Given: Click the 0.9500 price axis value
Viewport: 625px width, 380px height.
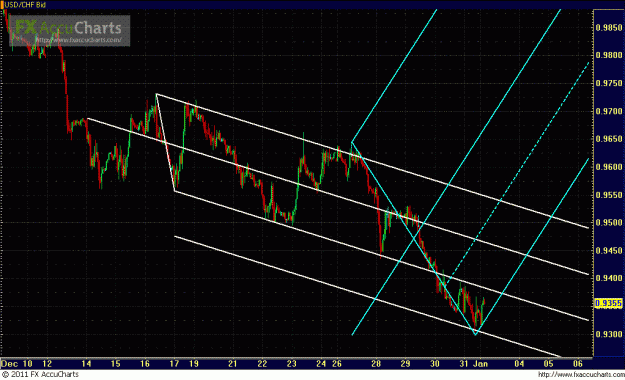Looking at the screenshot, I should coord(609,222).
